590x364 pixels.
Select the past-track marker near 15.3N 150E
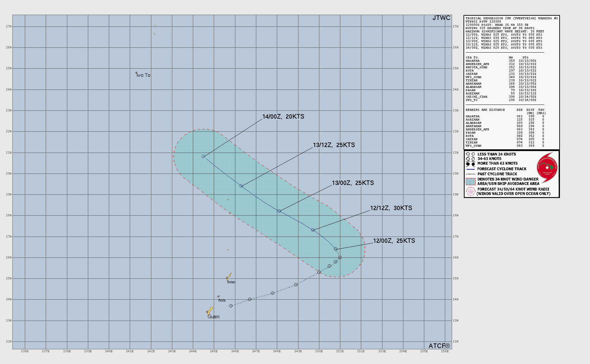tap(319, 272)
